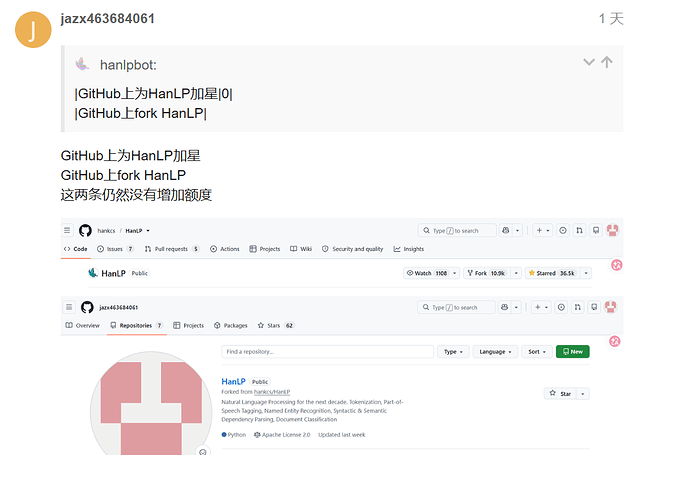The height and width of the screenshot is (485, 690).
Task: Follow the hankcs/HanLP forked-from link
Action: pos(272,392)
